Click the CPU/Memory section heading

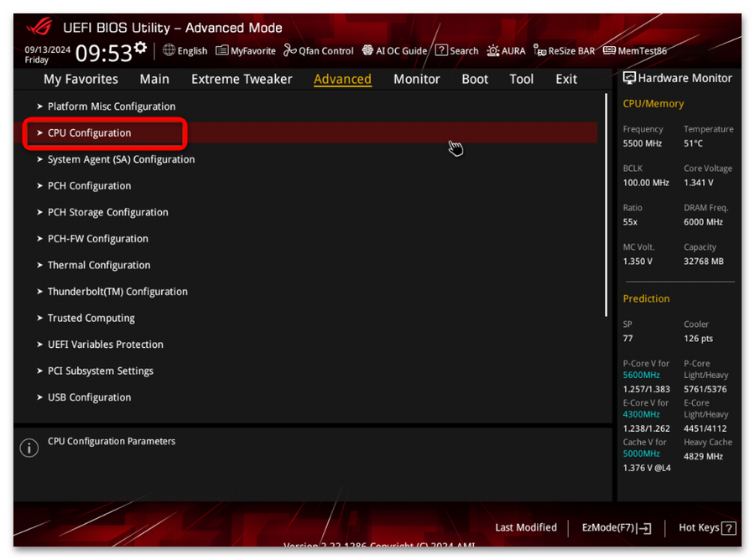click(x=653, y=104)
